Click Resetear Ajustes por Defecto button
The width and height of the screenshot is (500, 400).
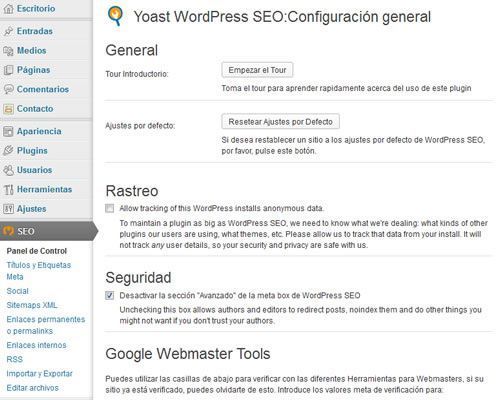click(x=280, y=122)
